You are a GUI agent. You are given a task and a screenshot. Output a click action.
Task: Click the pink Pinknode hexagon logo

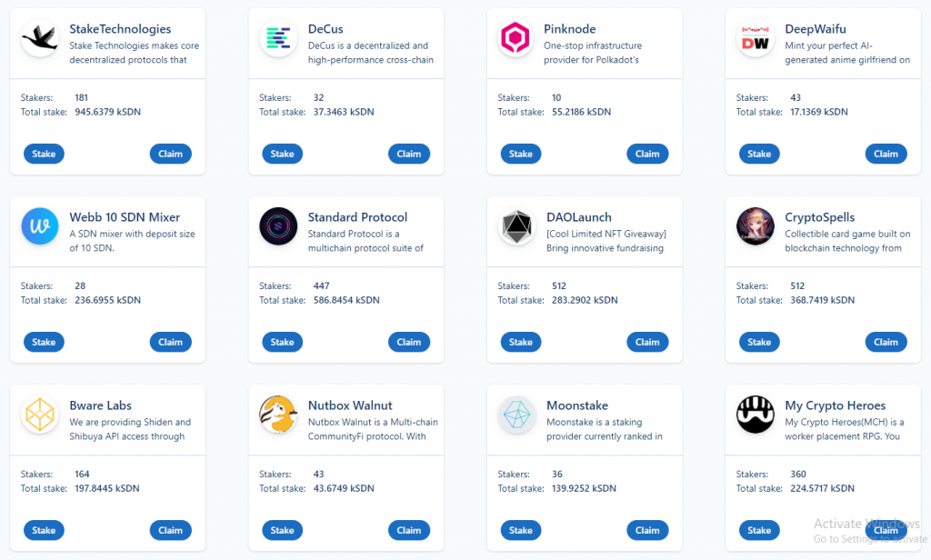tap(516, 38)
